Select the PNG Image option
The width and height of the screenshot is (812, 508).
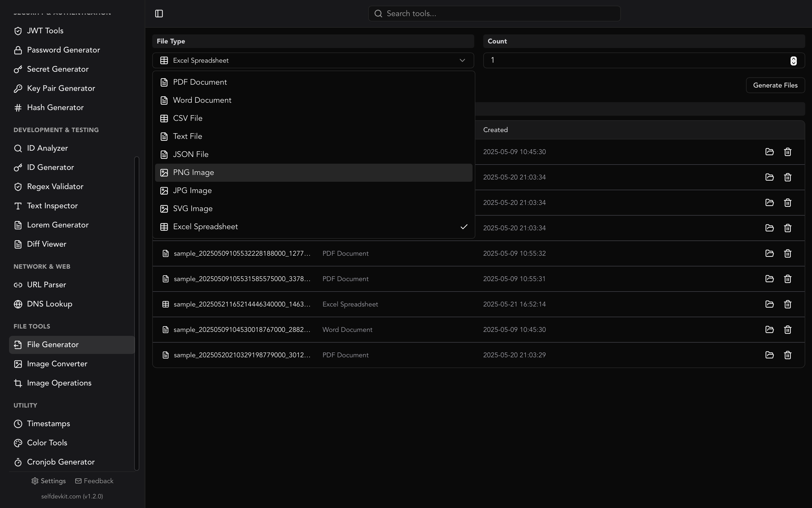(314, 173)
